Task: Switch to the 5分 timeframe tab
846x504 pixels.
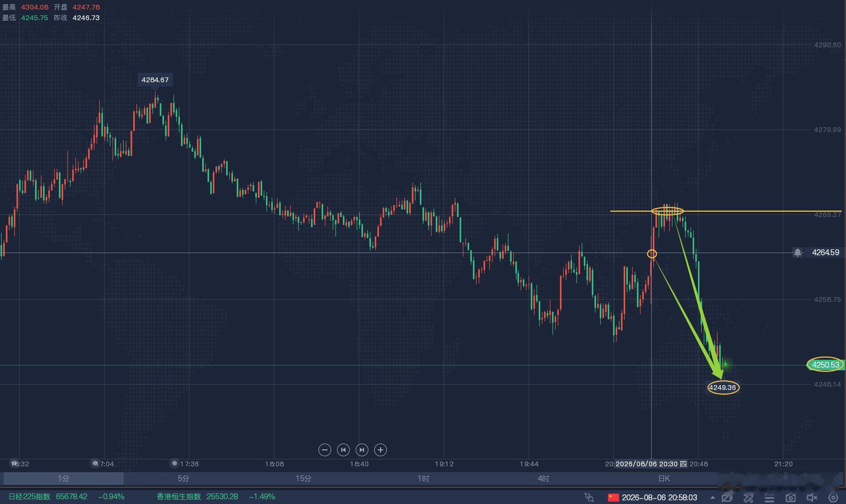Action: click(183, 479)
